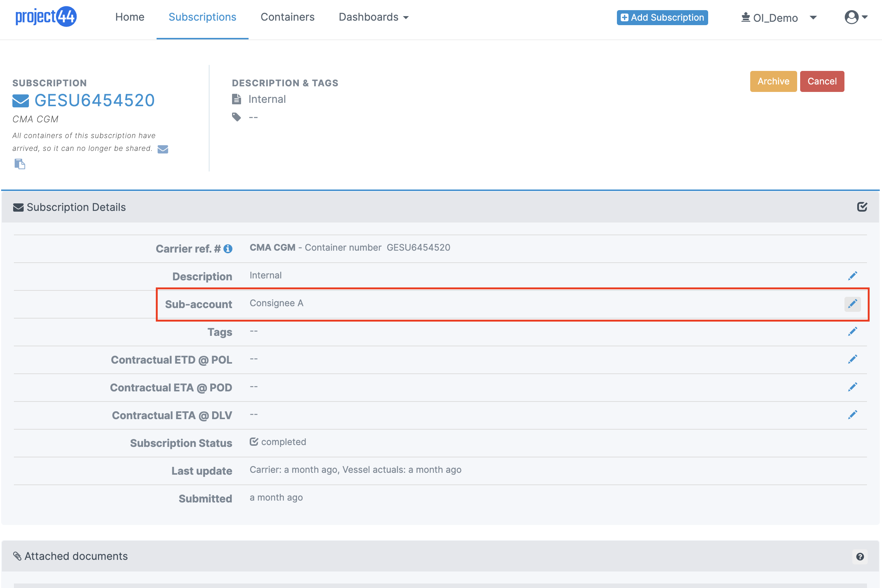Click 'Internal' value in Description row
Screen dimensions: 882x588
point(265,275)
